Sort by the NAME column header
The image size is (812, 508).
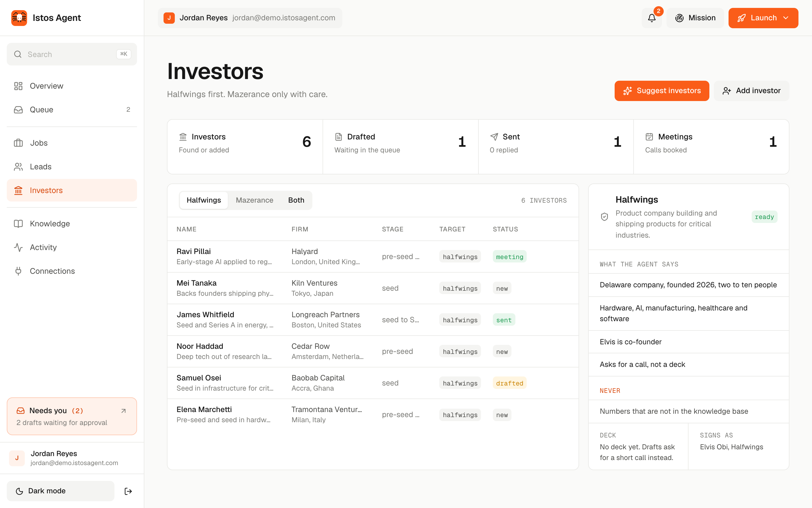pyautogui.click(x=186, y=229)
